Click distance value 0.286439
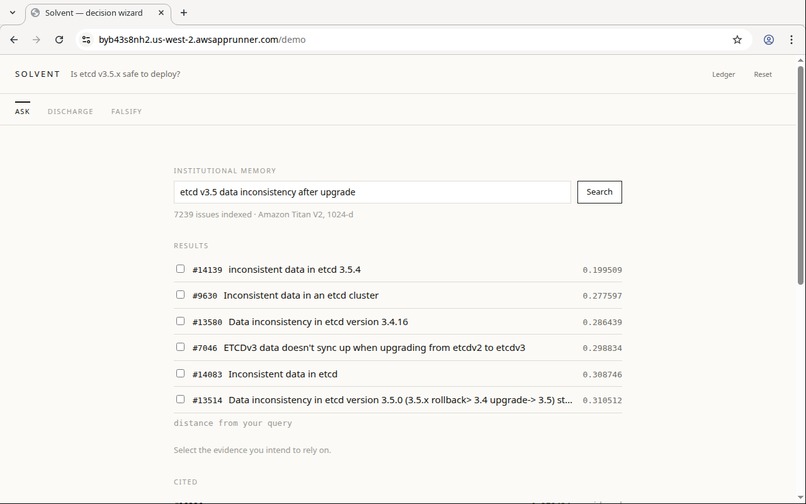The width and height of the screenshot is (806, 504). (602, 322)
